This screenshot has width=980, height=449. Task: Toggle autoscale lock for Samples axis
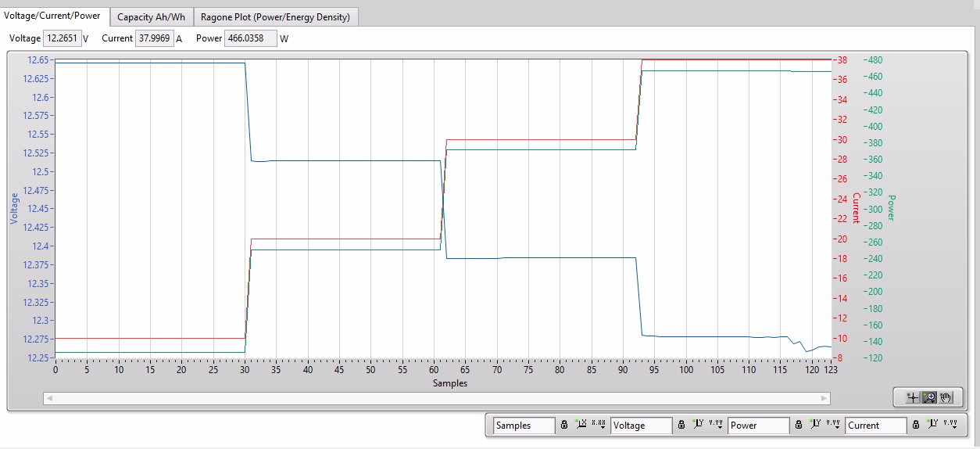coord(563,425)
